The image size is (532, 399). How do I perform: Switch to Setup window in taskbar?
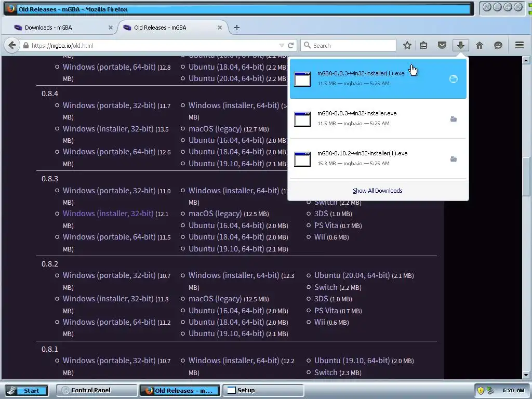point(263,390)
